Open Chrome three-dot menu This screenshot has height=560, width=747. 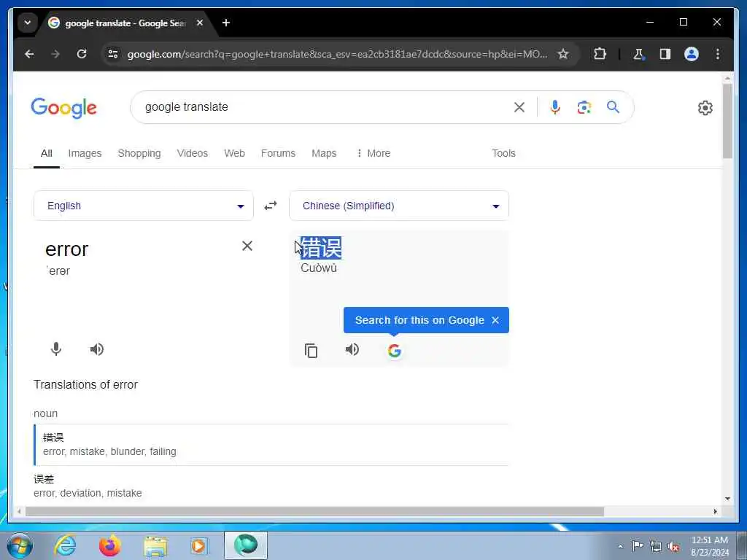(x=718, y=54)
